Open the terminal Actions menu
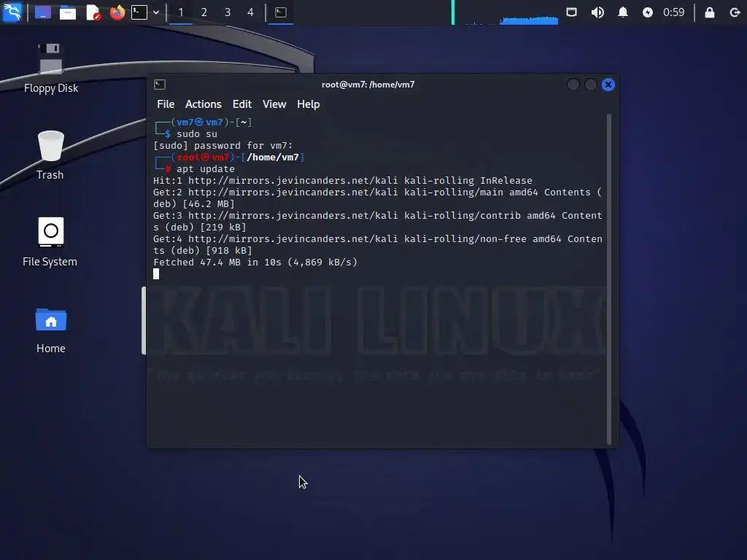 coord(204,104)
